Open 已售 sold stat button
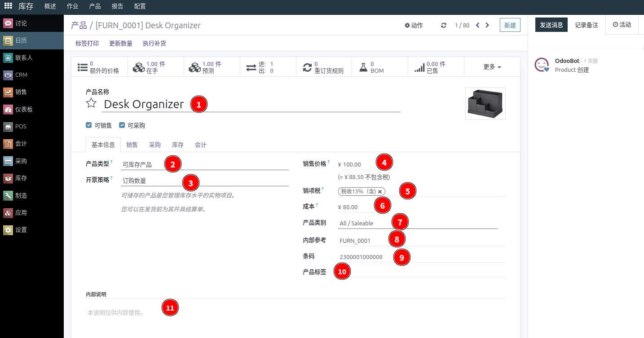 [437, 67]
